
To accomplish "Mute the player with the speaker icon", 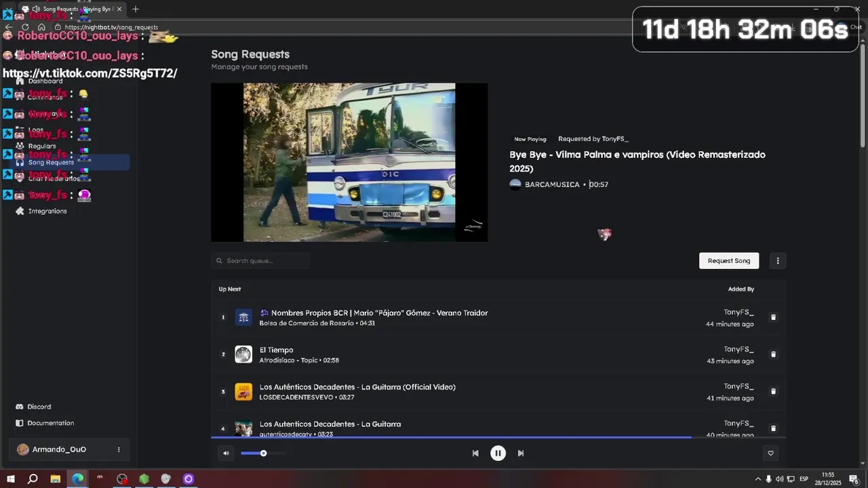I will coord(226,453).
